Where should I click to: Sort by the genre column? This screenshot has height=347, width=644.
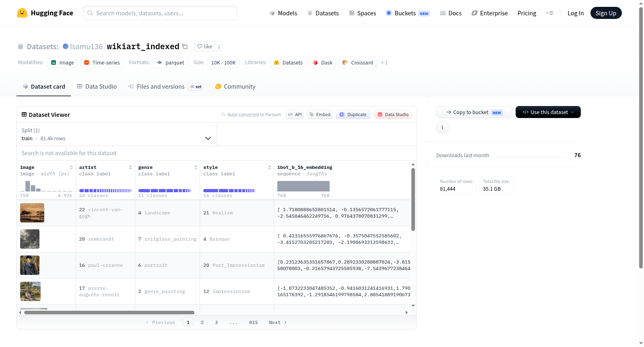click(196, 167)
